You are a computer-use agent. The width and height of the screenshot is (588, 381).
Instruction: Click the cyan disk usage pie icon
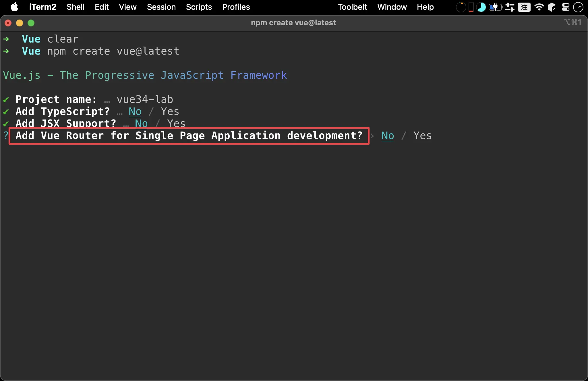[x=481, y=7]
